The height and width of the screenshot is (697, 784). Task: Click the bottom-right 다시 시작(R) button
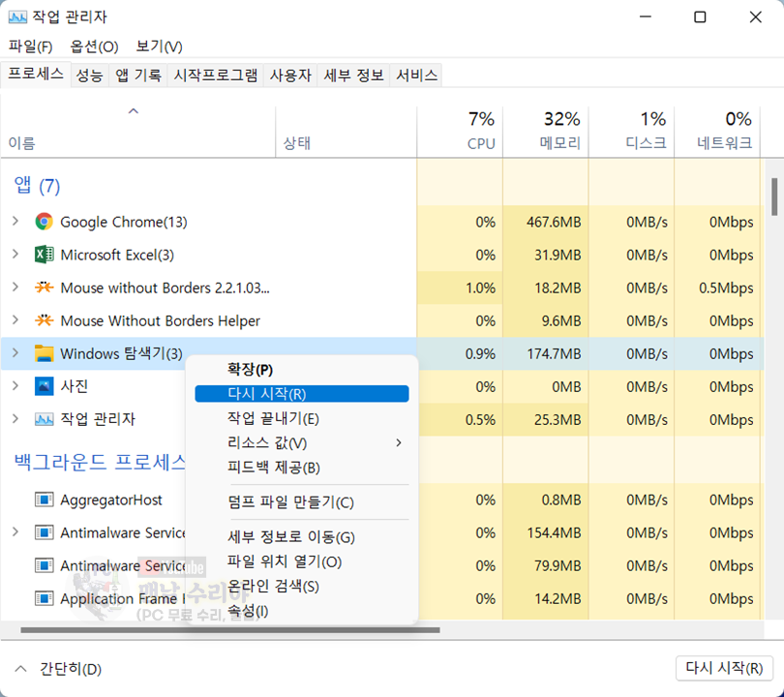pos(724,668)
